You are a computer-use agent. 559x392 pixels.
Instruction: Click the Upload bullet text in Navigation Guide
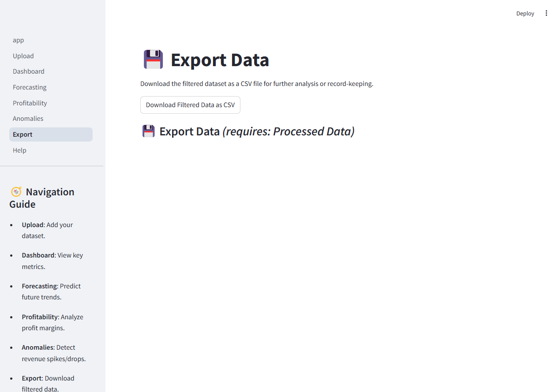(x=47, y=230)
